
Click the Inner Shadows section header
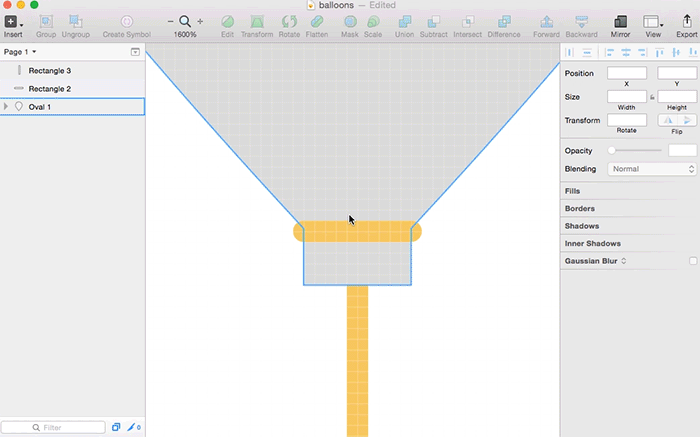point(592,243)
